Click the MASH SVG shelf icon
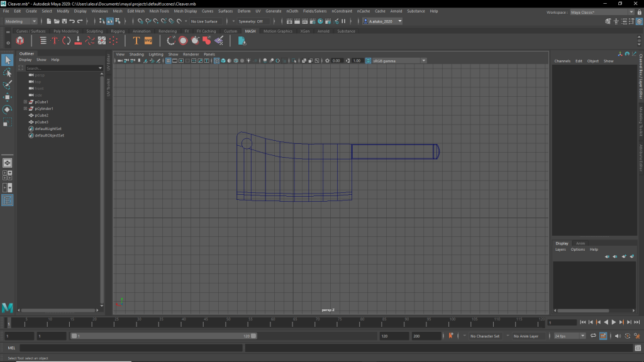 tap(148, 41)
